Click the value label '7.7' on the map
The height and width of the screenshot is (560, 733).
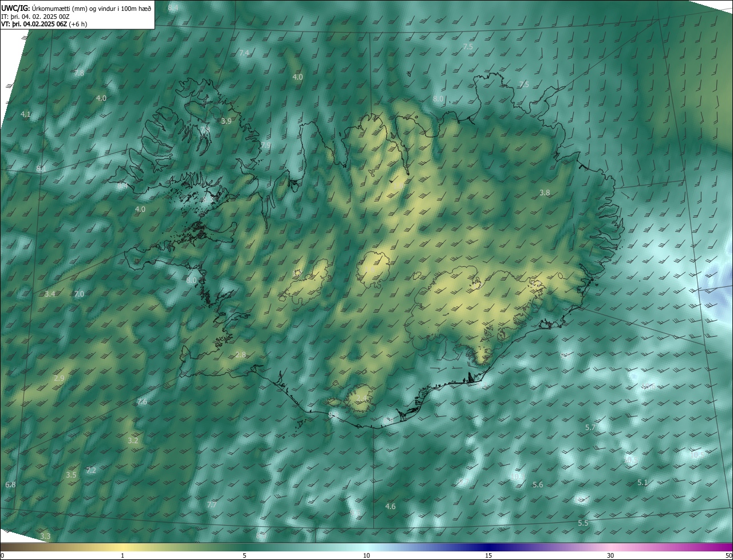[211, 505]
